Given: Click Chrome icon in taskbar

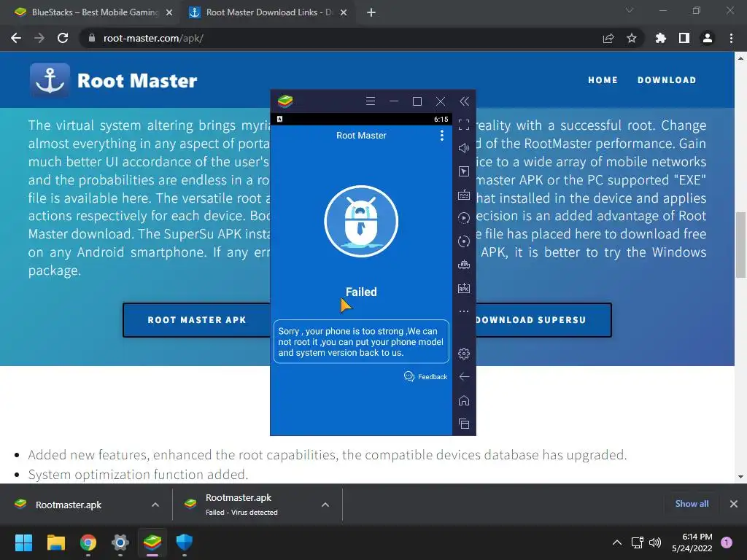Looking at the screenshot, I should (x=88, y=542).
